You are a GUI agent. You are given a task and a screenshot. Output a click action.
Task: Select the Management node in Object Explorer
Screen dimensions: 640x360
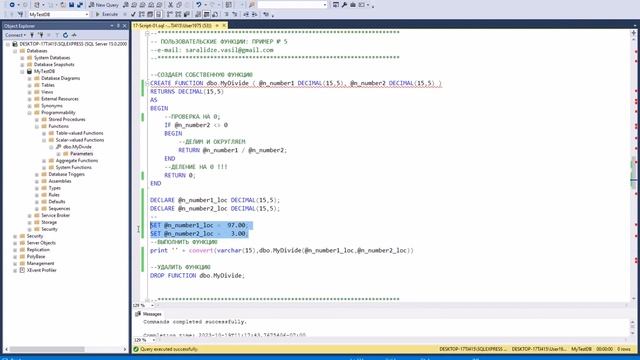[40, 263]
